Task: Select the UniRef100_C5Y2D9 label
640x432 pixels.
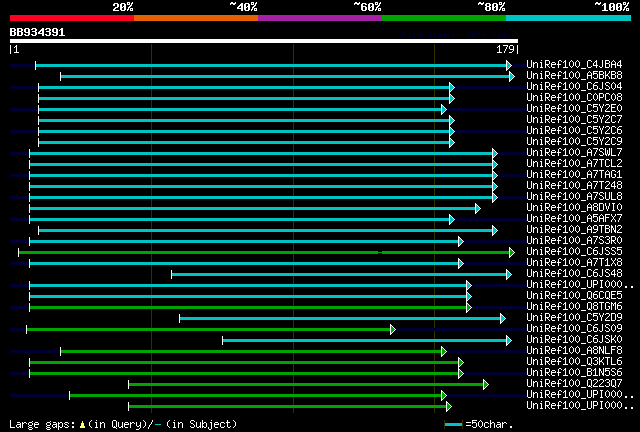Action: (574, 318)
